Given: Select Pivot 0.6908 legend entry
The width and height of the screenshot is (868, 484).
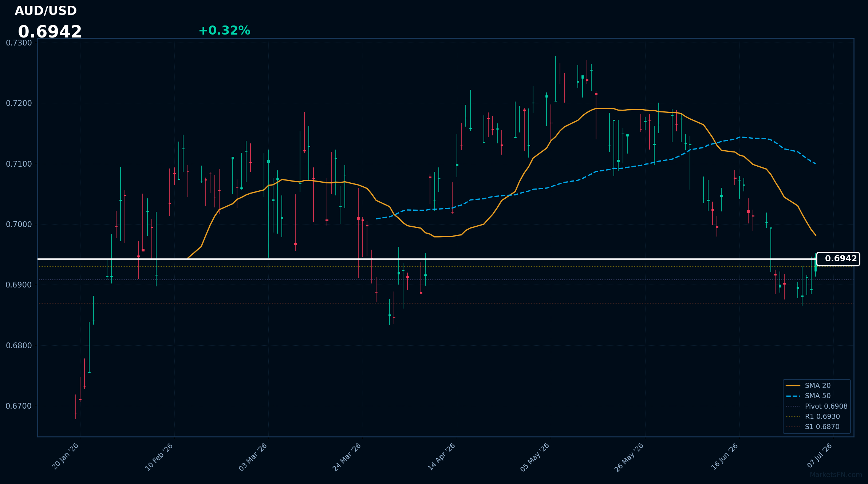Looking at the screenshot, I should click(x=817, y=406).
